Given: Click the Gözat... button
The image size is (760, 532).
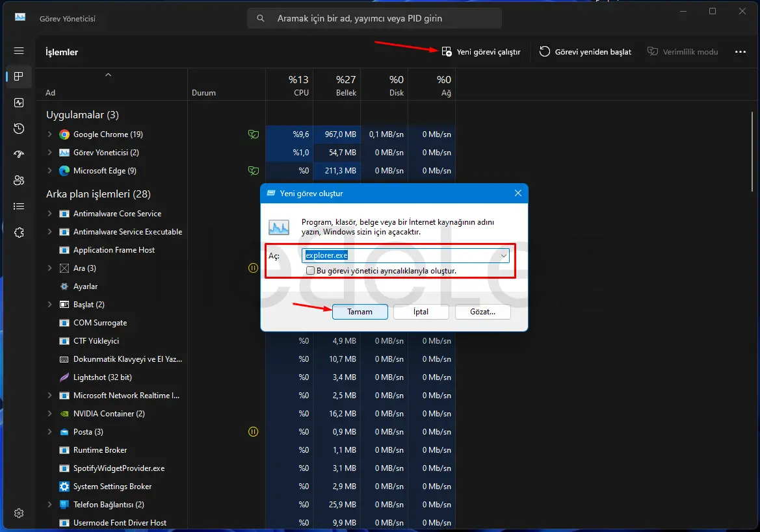Looking at the screenshot, I should 483,312.
